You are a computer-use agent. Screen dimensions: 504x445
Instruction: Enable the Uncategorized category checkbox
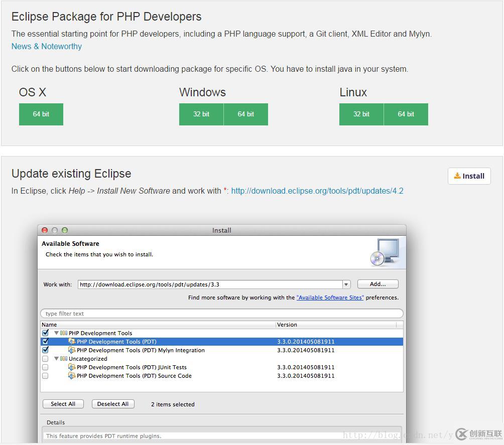tap(46, 359)
